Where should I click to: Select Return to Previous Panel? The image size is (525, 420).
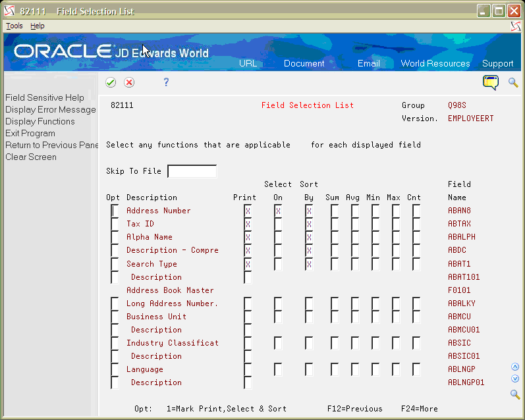[52, 145]
